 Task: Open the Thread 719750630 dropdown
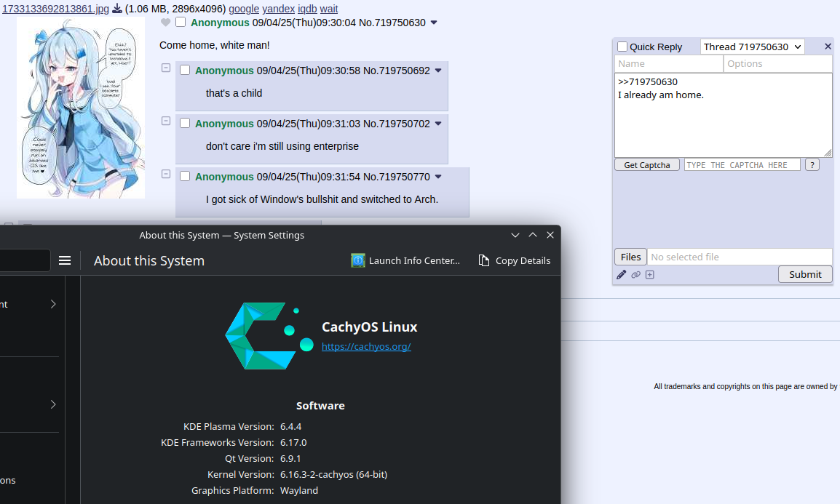(x=753, y=47)
